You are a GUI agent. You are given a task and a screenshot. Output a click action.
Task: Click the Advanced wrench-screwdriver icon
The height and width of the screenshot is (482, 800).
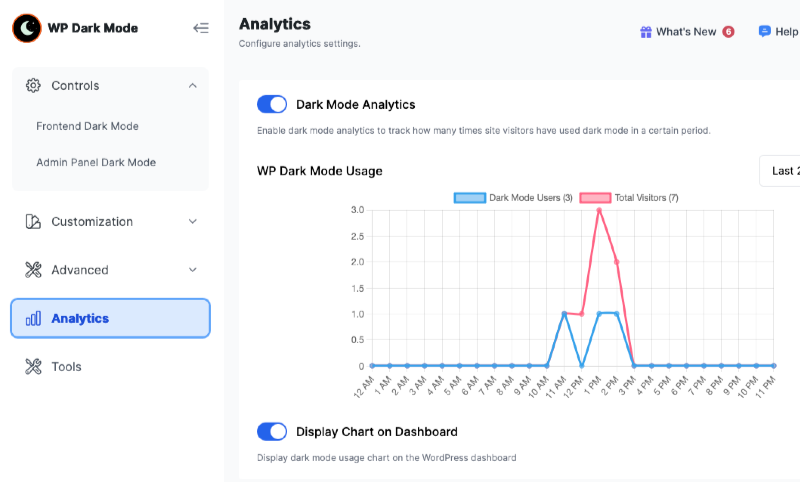tap(33, 270)
